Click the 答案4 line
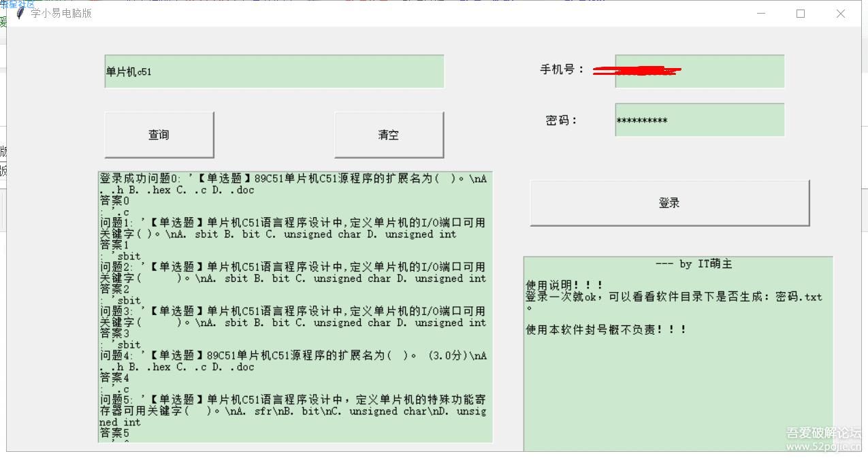 (114, 378)
